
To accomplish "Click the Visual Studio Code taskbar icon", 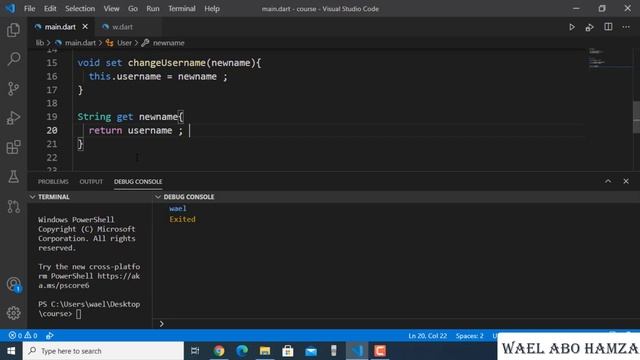I will coord(357,351).
